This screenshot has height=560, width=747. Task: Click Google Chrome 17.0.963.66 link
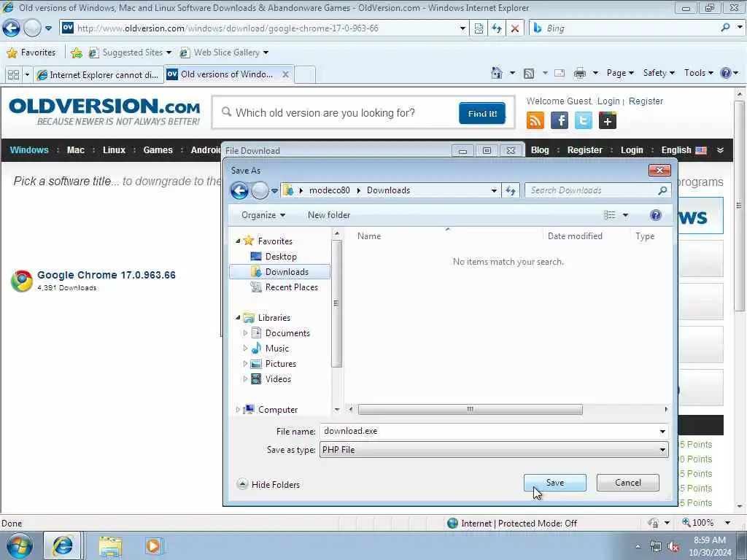coord(107,275)
